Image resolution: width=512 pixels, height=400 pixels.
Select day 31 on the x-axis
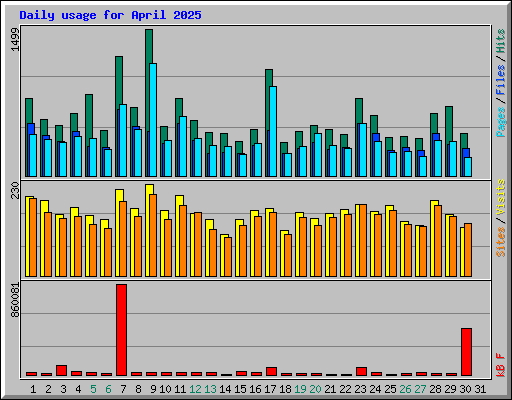point(480,389)
